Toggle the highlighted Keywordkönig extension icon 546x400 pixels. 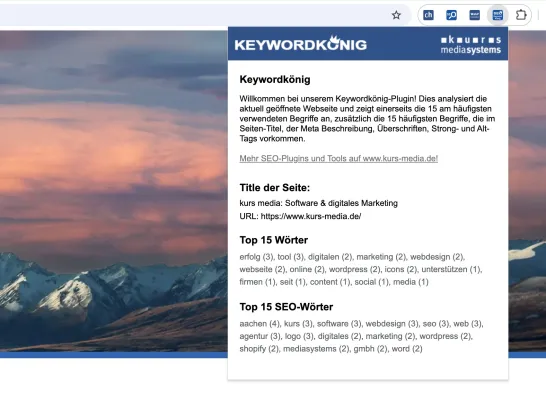coord(498,15)
